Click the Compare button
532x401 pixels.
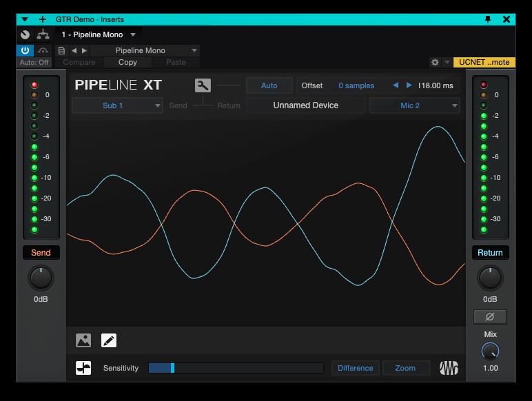(79, 63)
